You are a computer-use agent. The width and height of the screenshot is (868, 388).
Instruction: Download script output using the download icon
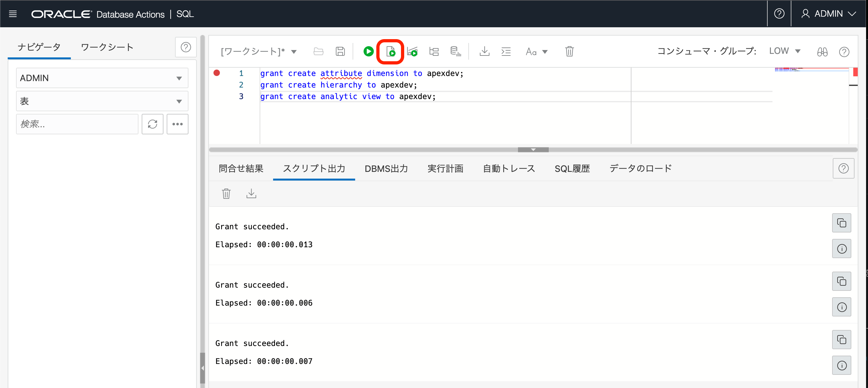[251, 193]
